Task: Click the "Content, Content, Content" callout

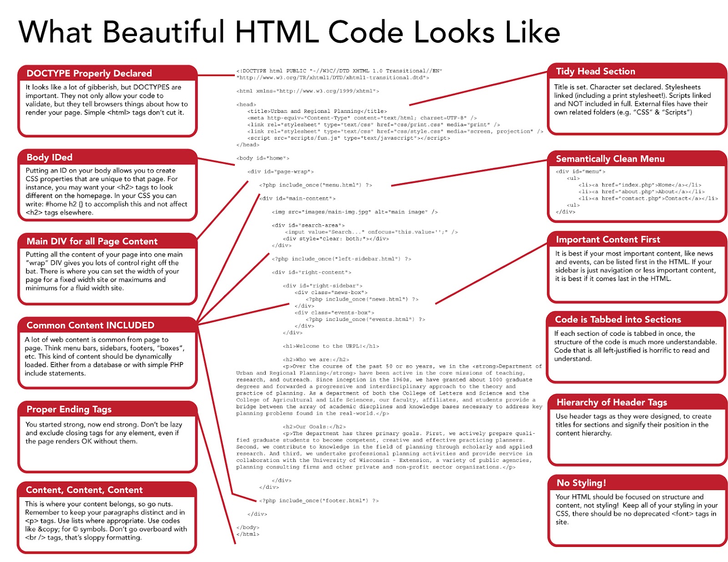Action: coord(84,490)
